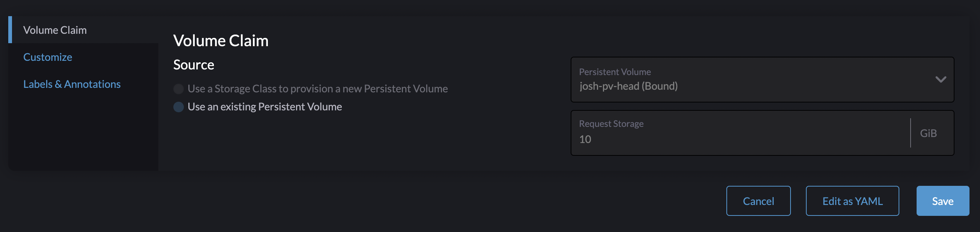Select the josh-pv-head (Bound) volume entry
Screen dimensions: 980x232
[x=628, y=86]
